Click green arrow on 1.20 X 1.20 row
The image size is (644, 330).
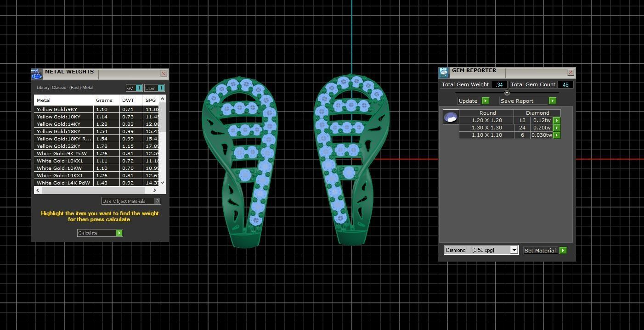557,120
